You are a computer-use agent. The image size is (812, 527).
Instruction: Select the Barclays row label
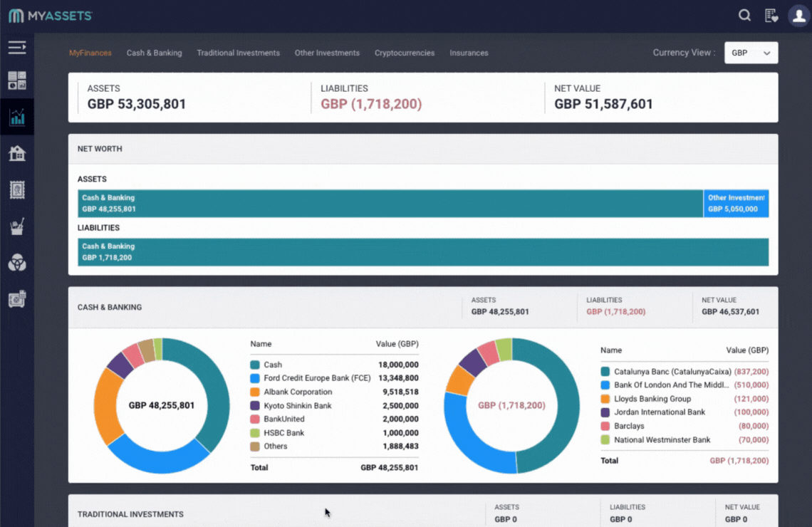(x=629, y=426)
